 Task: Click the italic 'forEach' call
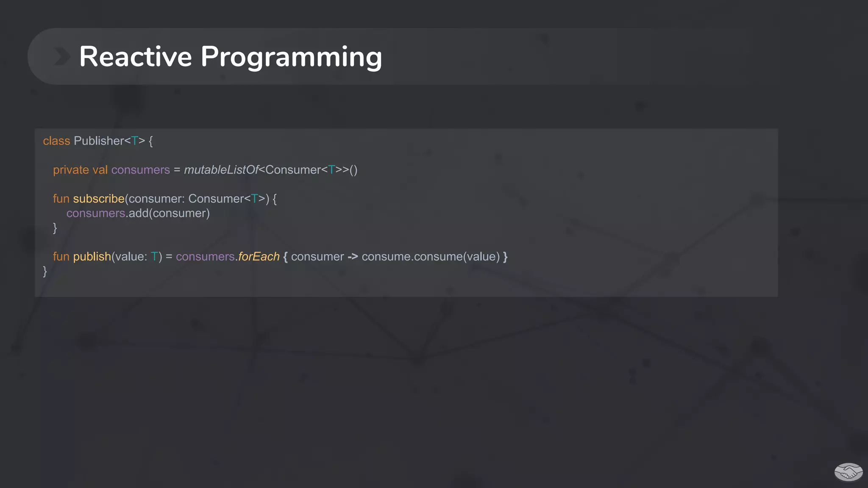(259, 257)
